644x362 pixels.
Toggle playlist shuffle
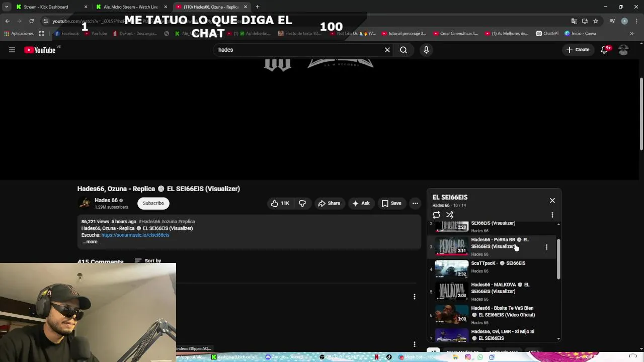pyautogui.click(x=450, y=215)
